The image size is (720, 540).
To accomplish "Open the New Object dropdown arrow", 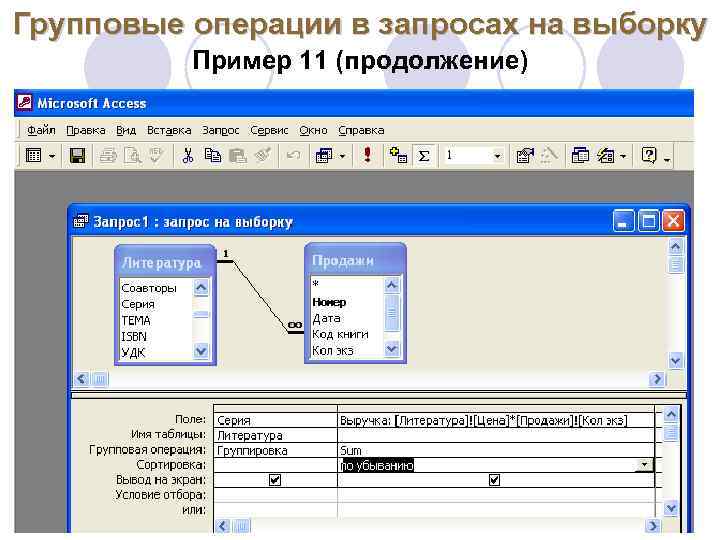I will pos(623,157).
